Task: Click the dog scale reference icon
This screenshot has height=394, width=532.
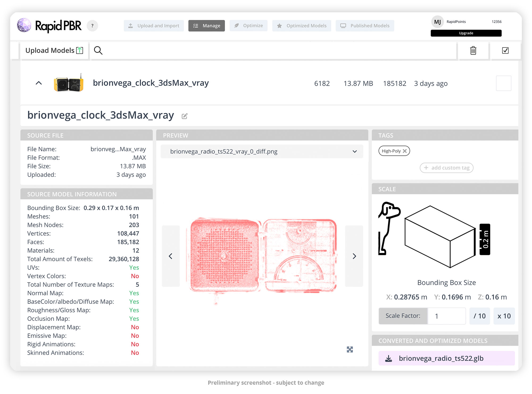Action: pyautogui.click(x=389, y=228)
